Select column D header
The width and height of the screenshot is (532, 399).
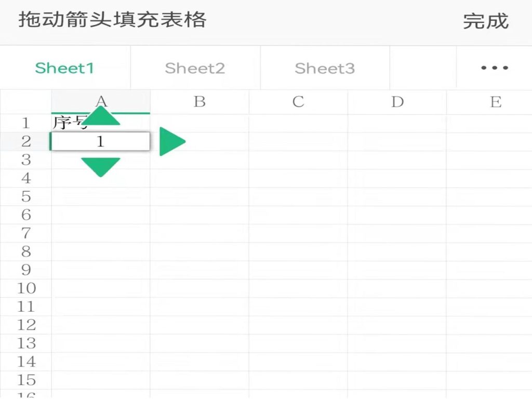tap(397, 102)
